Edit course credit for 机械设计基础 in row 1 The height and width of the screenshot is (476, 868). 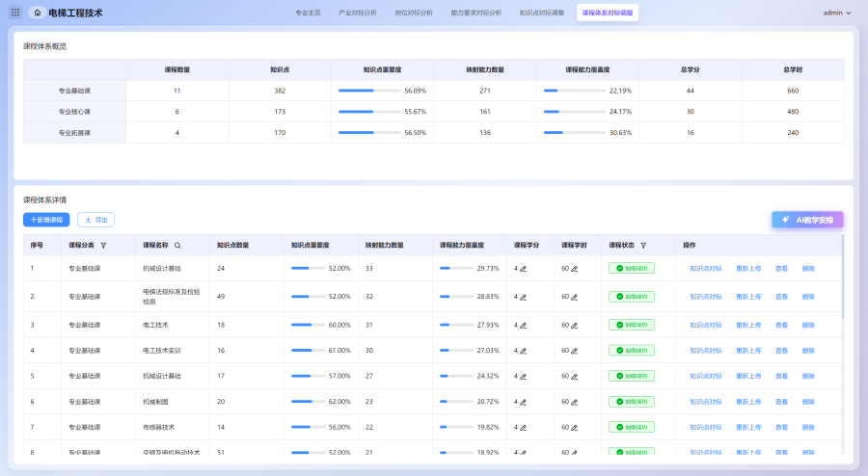524,270
